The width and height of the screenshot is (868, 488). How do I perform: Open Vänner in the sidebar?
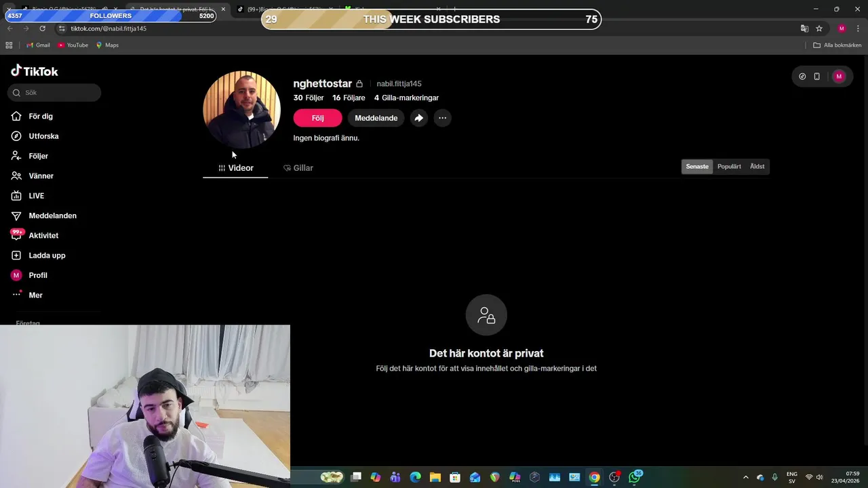pos(33,176)
